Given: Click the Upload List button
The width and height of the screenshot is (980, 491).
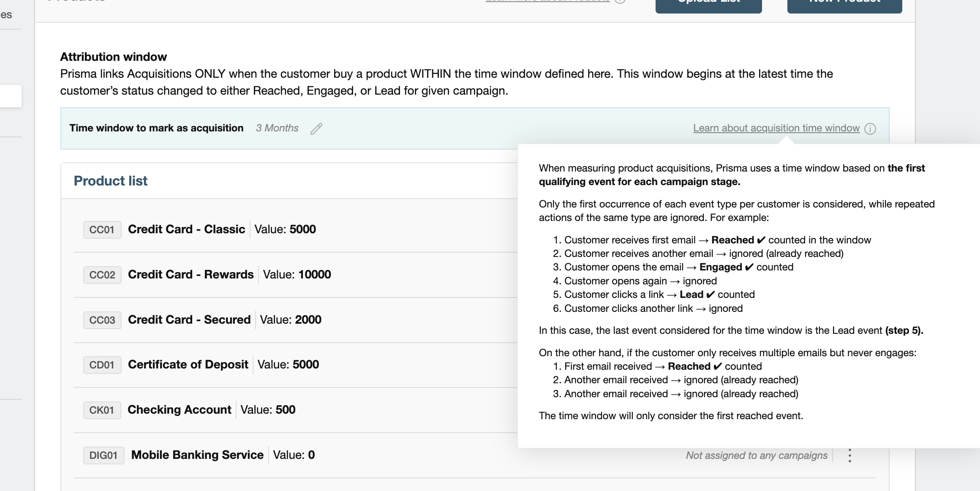Looking at the screenshot, I should click(708, 4).
